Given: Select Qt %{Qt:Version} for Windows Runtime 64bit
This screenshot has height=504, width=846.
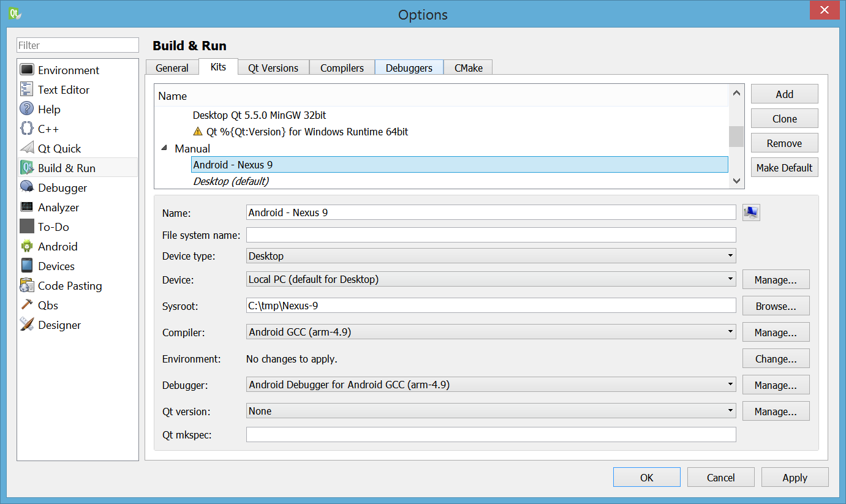Looking at the screenshot, I should click(307, 131).
